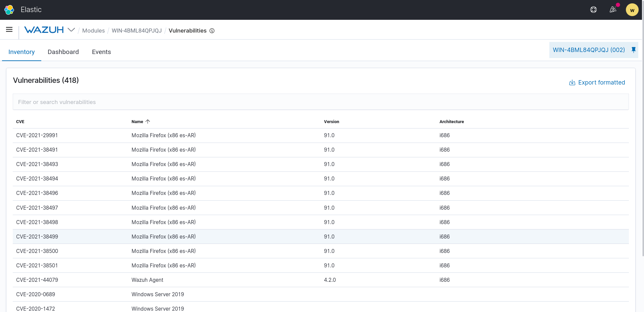Open the WAZUH apps dropdown chevron
Image resolution: width=644 pixels, height=312 pixels.
71,30
